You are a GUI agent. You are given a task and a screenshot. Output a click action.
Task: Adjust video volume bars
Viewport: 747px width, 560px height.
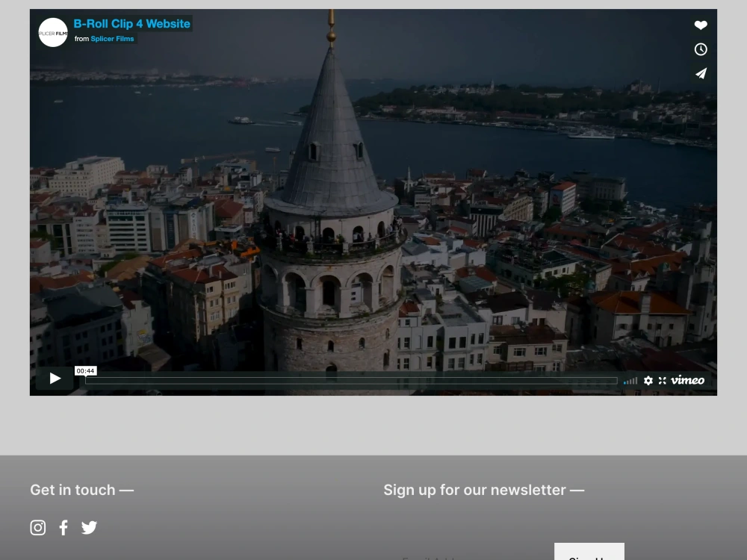coord(630,381)
